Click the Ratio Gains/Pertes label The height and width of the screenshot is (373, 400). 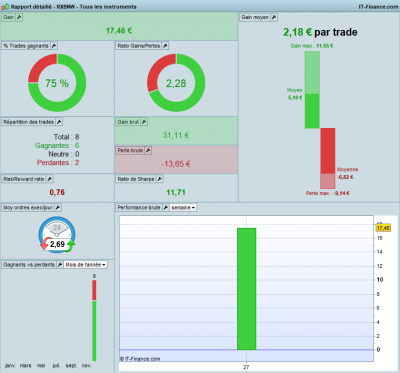pos(139,46)
